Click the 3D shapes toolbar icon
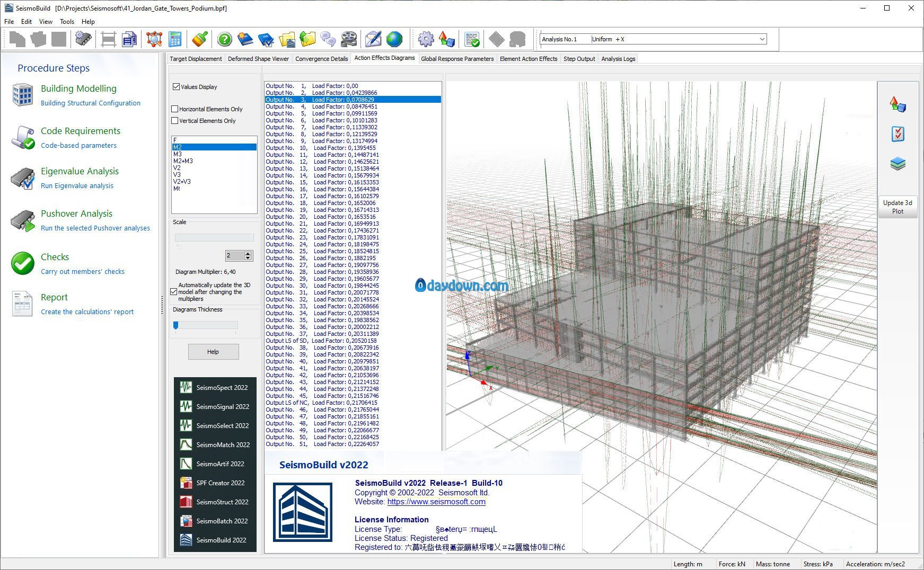The width and height of the screenshot is (924, 570). pyautogui.click(x=447, y=39)
